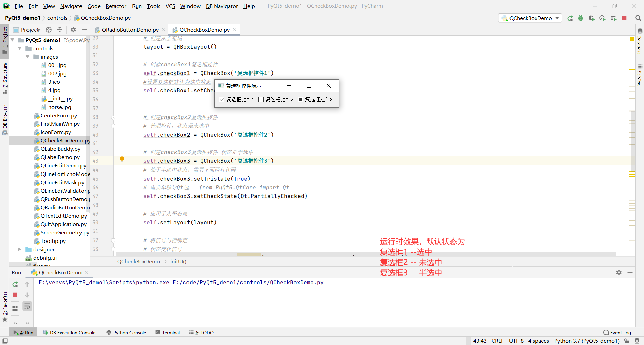
Task: Open the Terminal tool tab
Action: tap(168, 333)
